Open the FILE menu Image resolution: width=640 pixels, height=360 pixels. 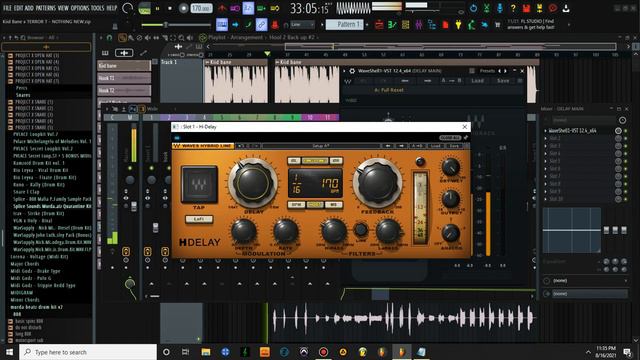tap(7, 8)
